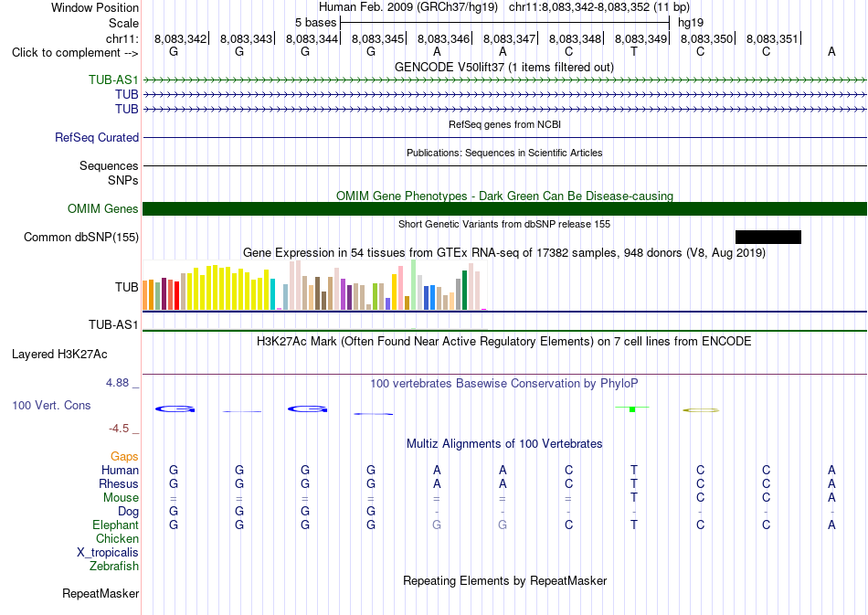This screenshot has height=615, width=868.
Task: Open 'Repeating Elements by RepeatMasker' title
Action: point(504,580)
